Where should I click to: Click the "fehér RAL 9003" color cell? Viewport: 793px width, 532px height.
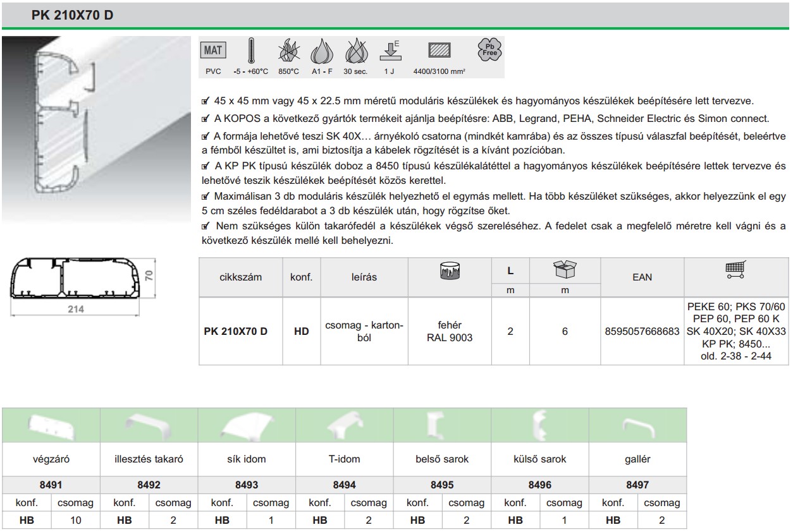click(450, 331)
